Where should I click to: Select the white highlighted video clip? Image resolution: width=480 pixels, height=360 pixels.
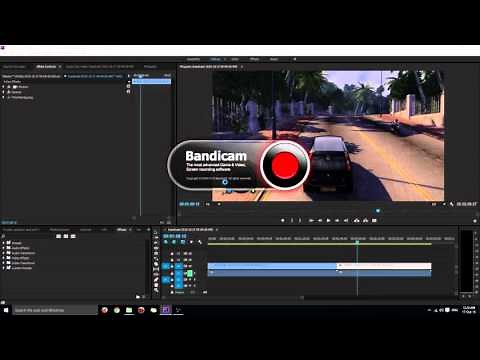[x=384, y=266]
